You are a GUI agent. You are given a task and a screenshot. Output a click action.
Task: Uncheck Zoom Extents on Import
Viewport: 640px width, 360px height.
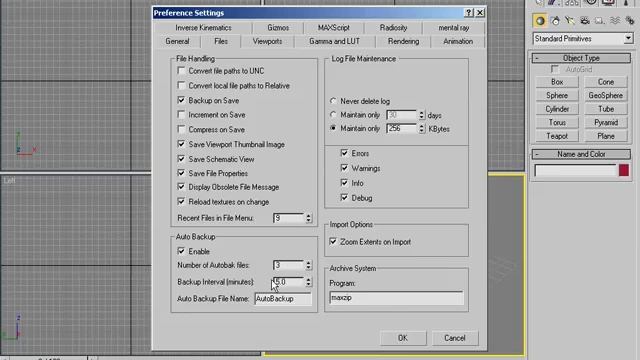[333, 242]
